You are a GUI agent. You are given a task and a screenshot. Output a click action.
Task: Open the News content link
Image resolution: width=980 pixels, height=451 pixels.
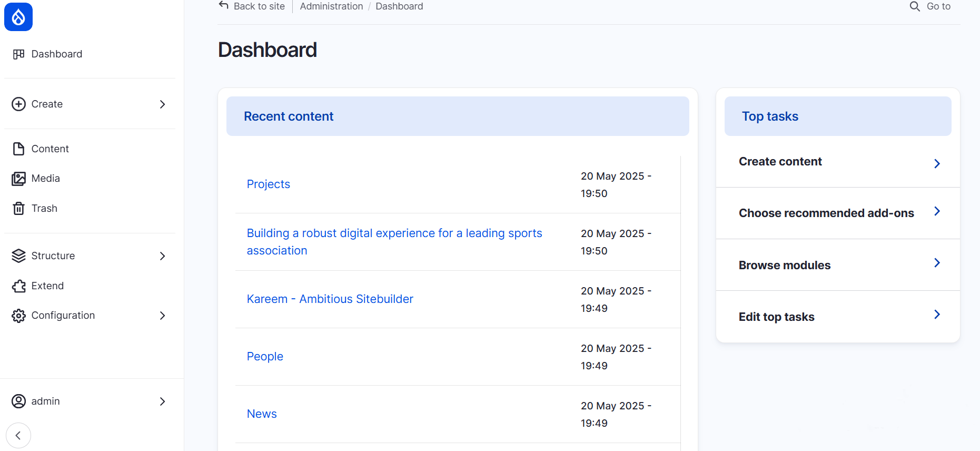pyautogui.click(x=262, y=414)
